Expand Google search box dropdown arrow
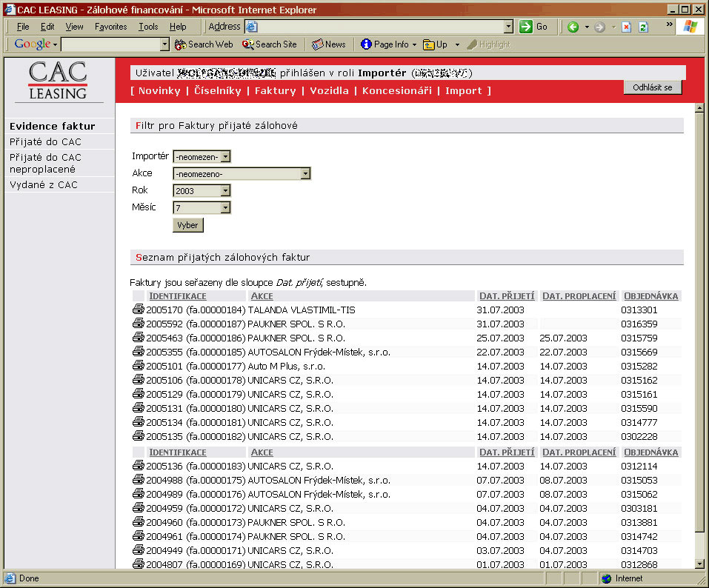Viewport: 709px width, 588px height. coord(165,44)
